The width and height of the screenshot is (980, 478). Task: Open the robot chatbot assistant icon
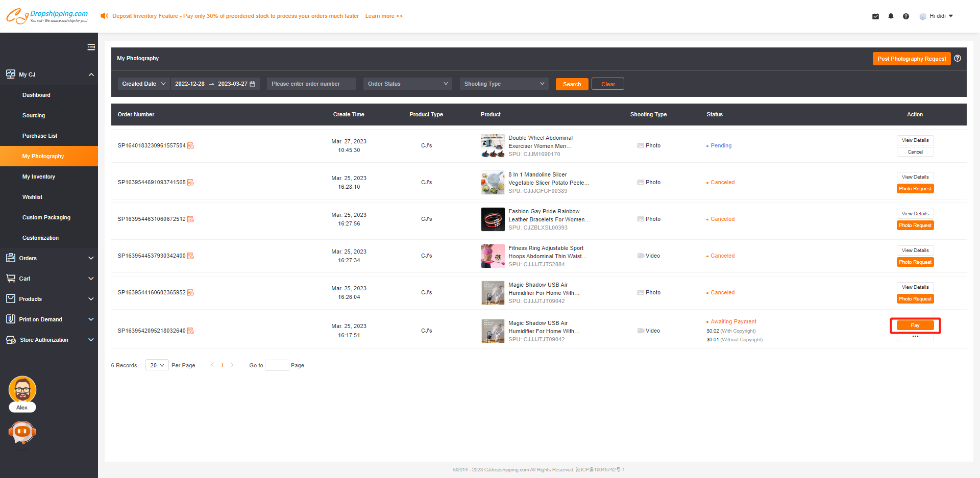tap(22, 433)
